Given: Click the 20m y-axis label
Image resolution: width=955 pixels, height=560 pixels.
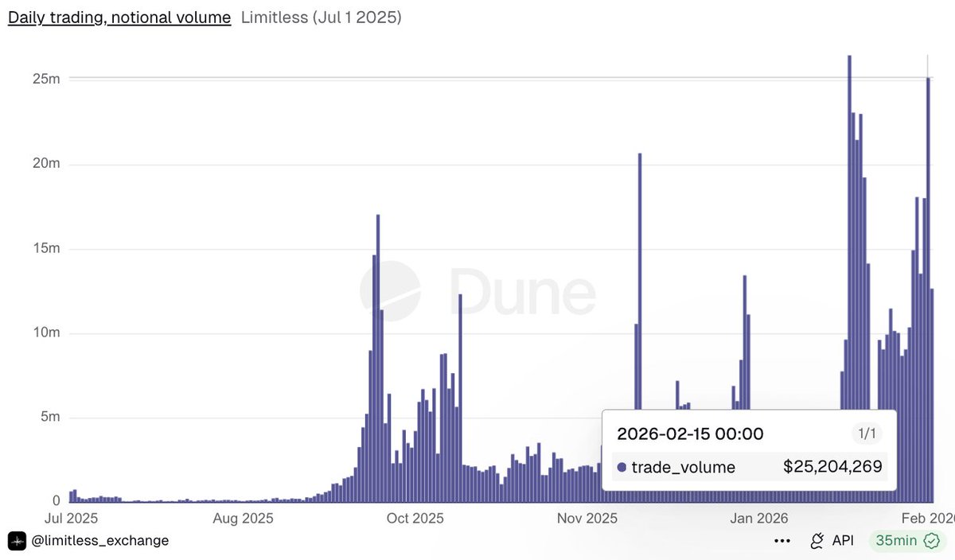Looking at the screenshot, I should [x=46, y=164].
